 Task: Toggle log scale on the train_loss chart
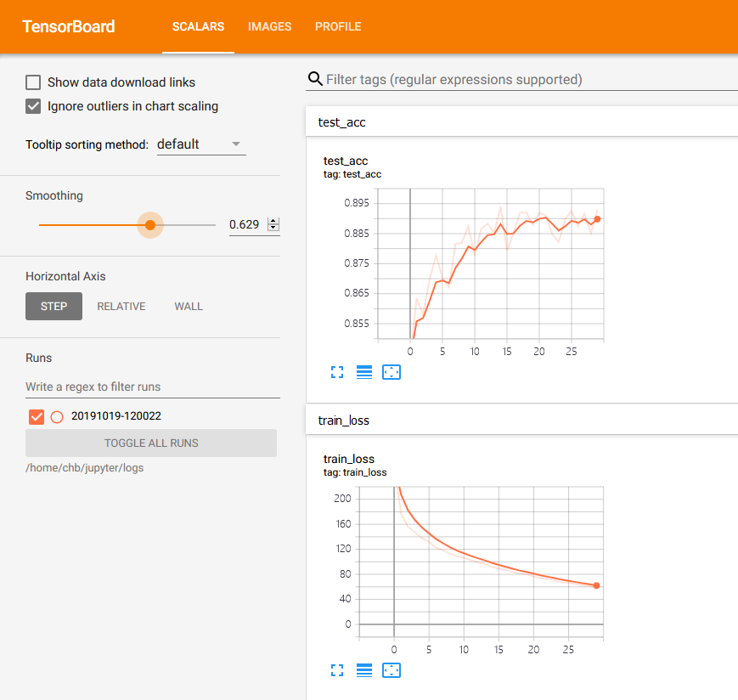(363, 670)
